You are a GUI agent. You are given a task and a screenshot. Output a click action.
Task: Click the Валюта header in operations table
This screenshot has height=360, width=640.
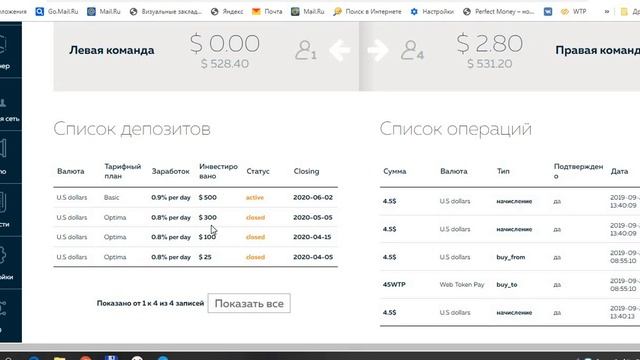[x=454, y=171]
